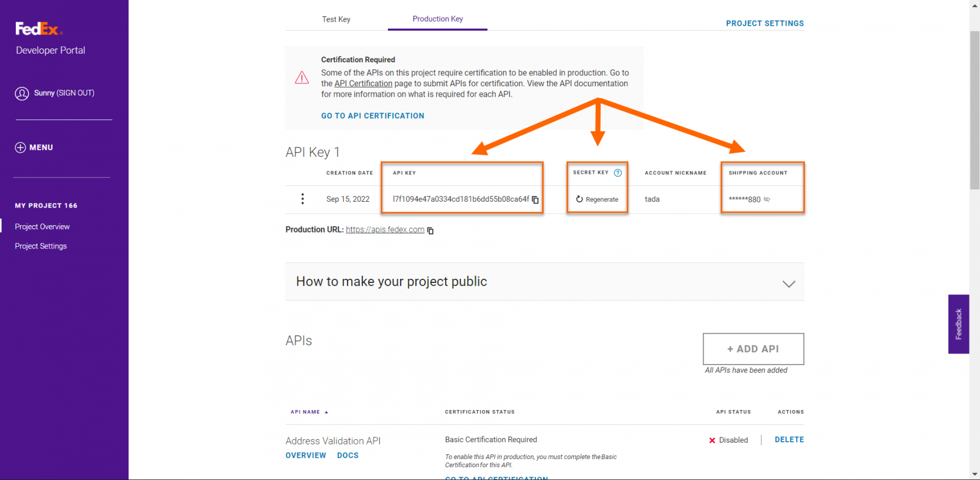Open PROJECT SETTINGS link at top right

pyautogui.click(x=765, y=23)
